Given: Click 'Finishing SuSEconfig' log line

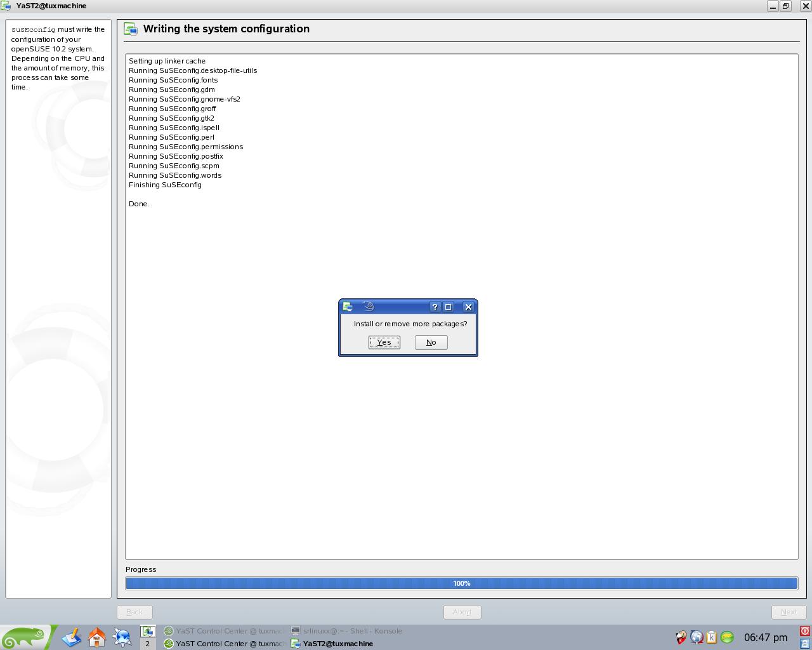Looking at the screenshot, I should 165,185.
